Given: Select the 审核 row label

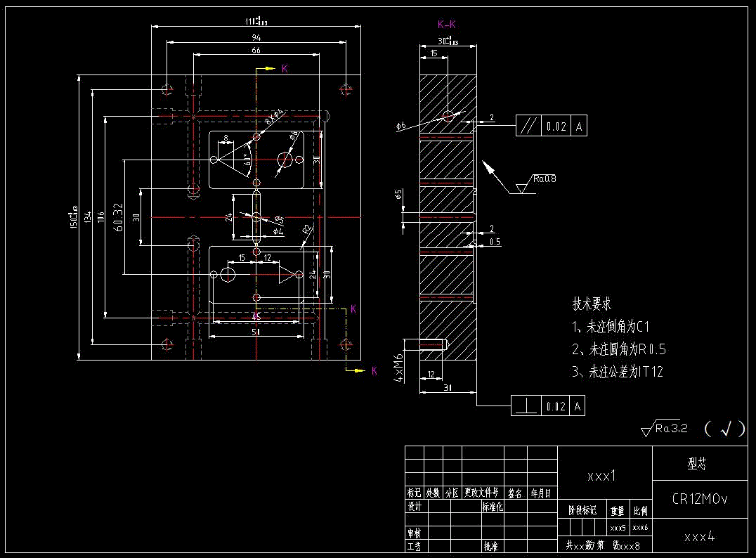Looking at the screenshot, I should [x=414, y=533].
